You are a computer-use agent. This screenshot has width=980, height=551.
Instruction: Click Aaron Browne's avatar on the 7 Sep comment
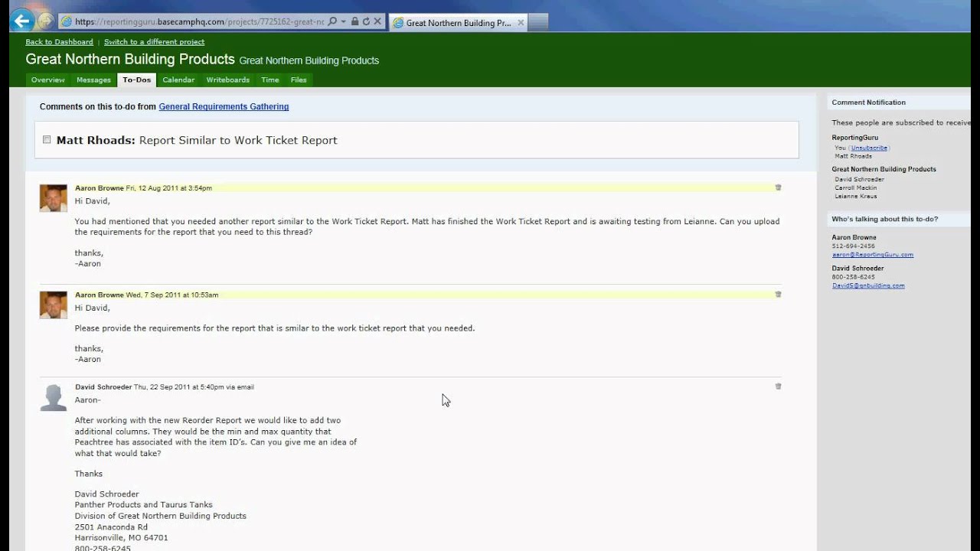pyautogui.click(x=53, y=305)
